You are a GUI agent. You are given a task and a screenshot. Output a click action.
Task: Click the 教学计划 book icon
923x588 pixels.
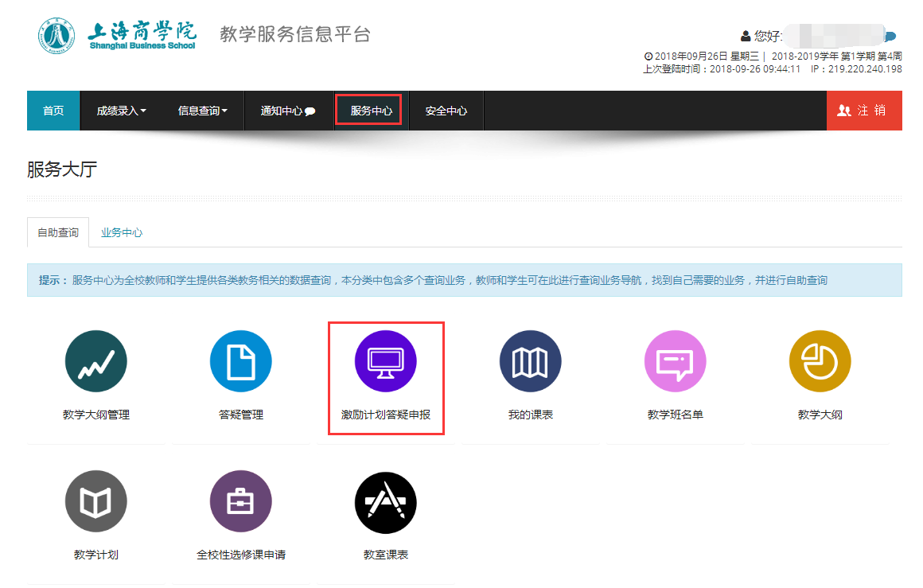[x=95, y=502]
